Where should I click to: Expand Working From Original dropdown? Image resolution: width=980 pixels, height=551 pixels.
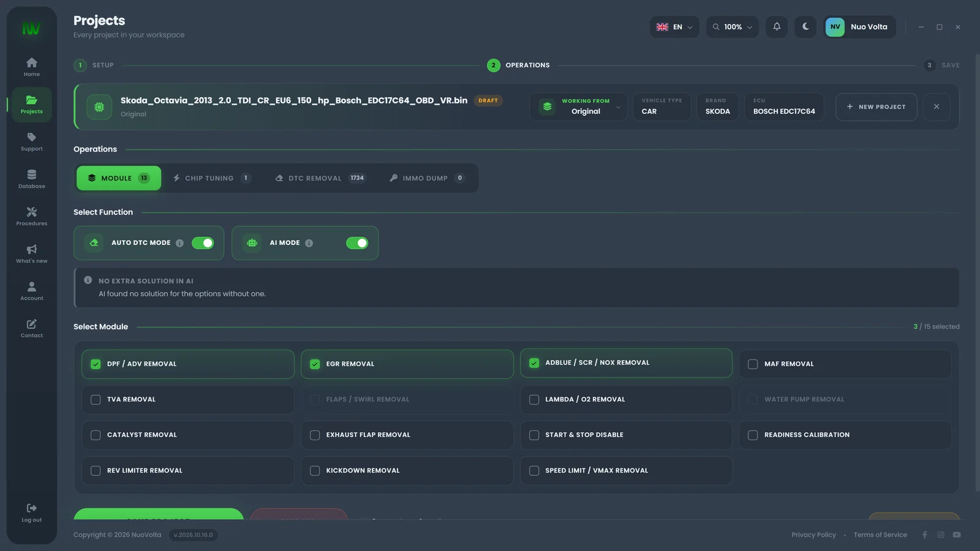click(579, 107)
